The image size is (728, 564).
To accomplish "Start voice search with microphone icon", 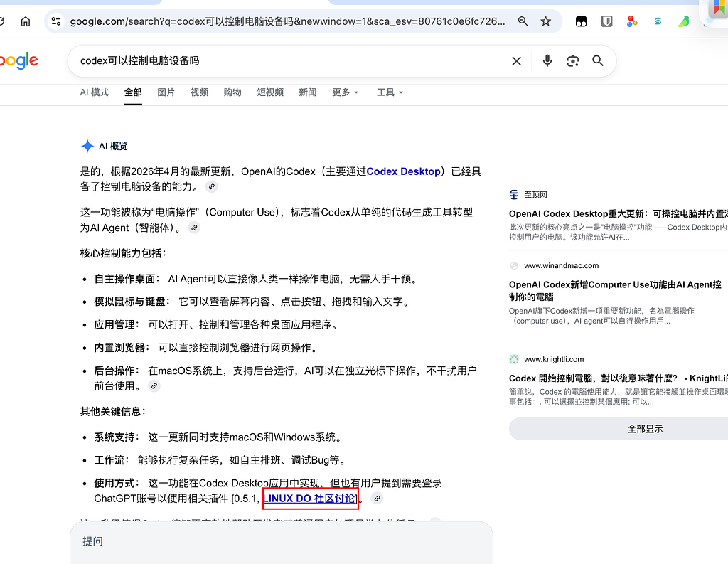I will (x=547, y=61).
